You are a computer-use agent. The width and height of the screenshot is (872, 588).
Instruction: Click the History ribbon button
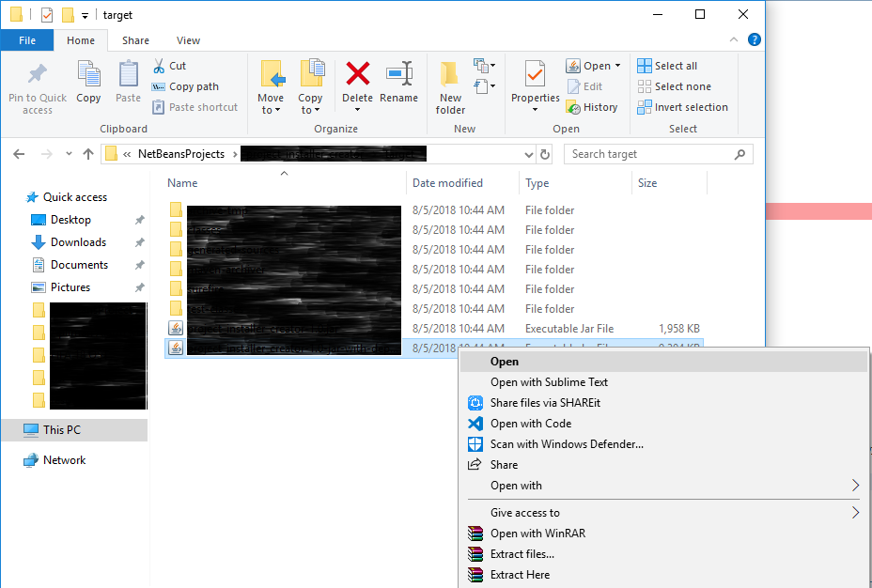point(592,107)
